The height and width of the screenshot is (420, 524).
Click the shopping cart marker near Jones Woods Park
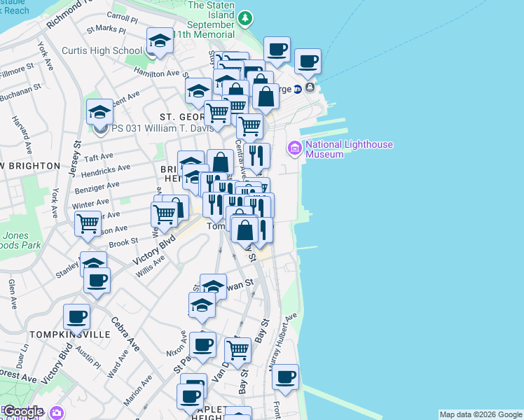tap(88, 226)
